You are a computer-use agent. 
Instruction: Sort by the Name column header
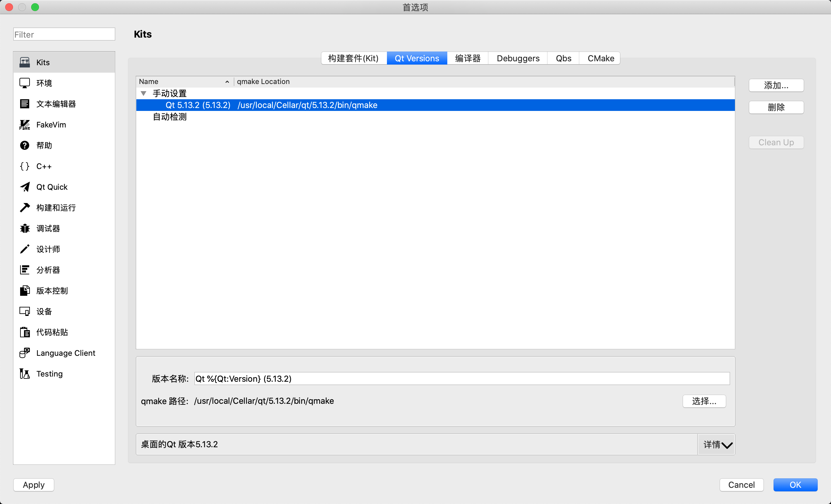pos(184,81)
